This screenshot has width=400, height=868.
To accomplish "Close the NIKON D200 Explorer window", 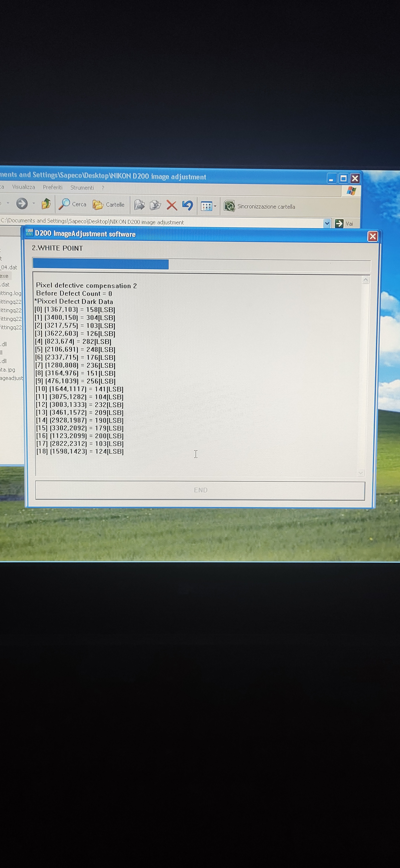I will (355, 178).
